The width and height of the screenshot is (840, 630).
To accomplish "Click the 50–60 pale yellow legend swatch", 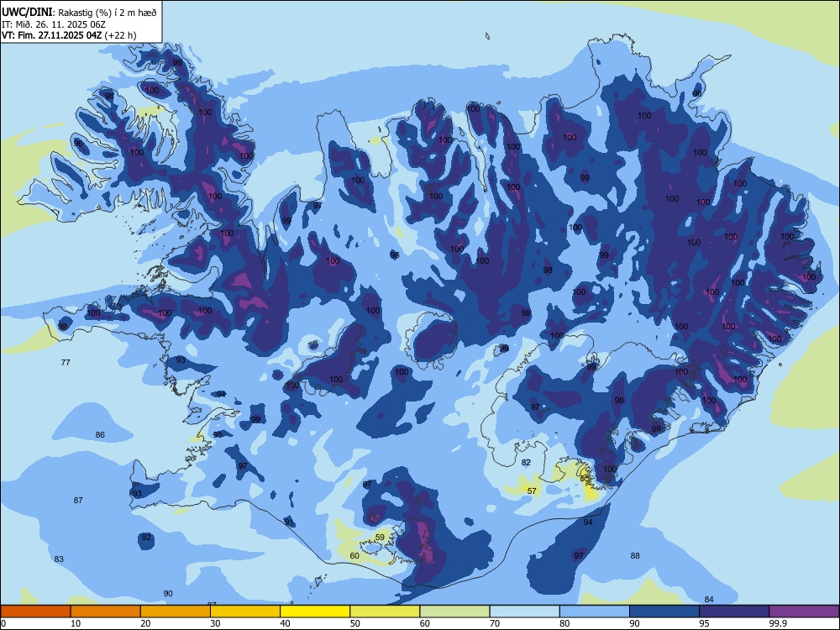I will (x=385, y=612).
